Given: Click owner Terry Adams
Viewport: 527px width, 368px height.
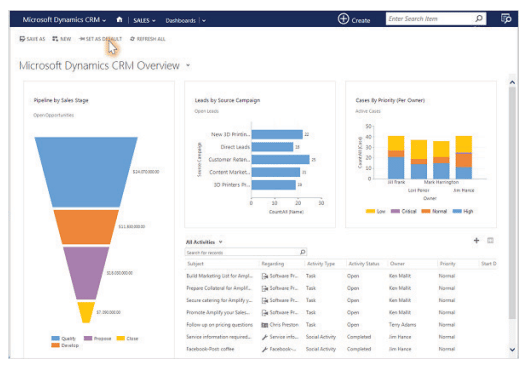Looking at the screenshot, I should coord(402,325).
